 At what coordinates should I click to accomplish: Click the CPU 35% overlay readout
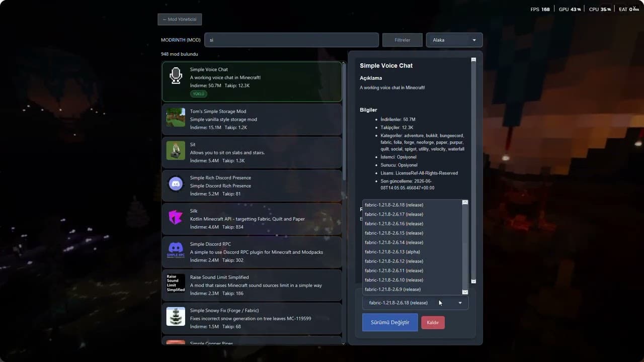coord(600,9)
